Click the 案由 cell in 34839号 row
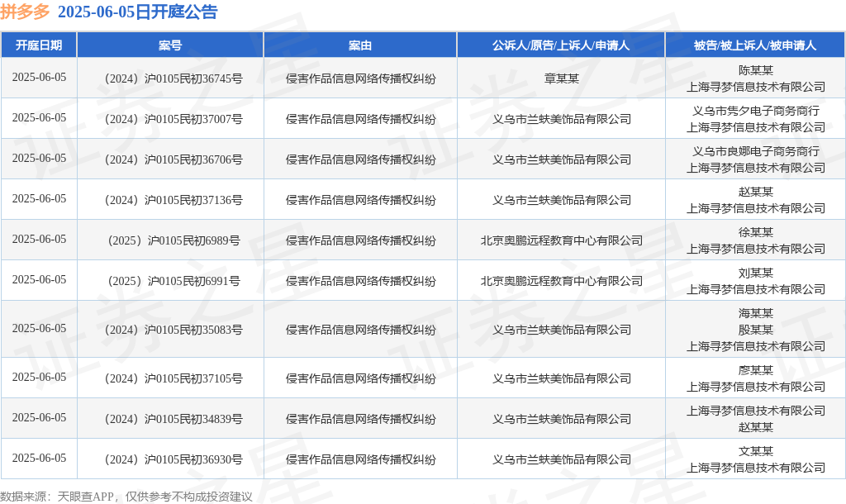The height and width of the screenshot is (504, 846). [360, 419]
